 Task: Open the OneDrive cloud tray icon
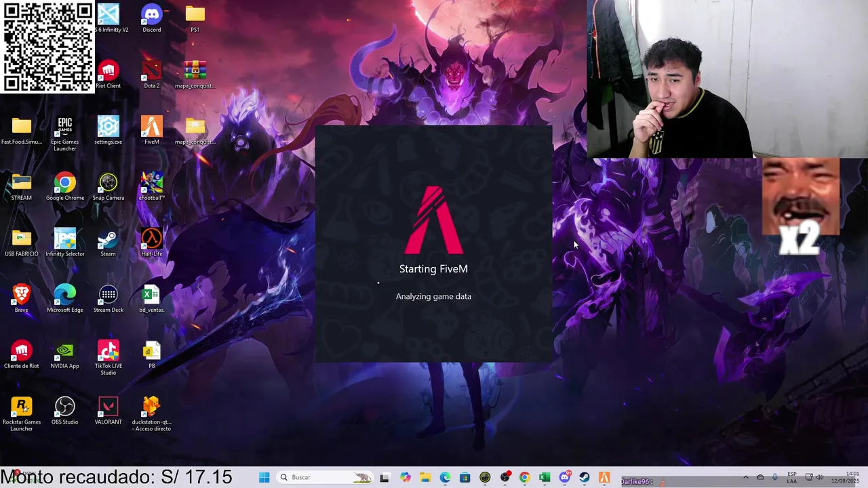(x=760, y=477)
